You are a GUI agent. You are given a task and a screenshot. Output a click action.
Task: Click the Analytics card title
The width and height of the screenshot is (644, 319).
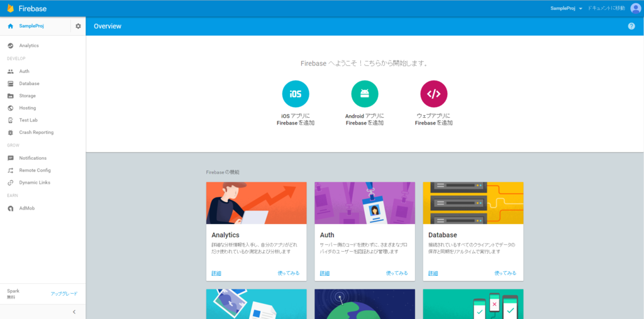pos(226,235)
